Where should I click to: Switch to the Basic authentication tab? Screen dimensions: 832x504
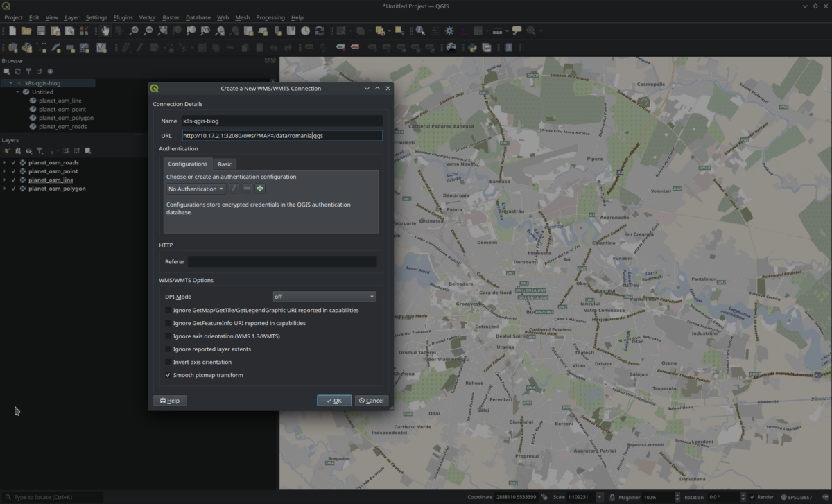[225, 164]
